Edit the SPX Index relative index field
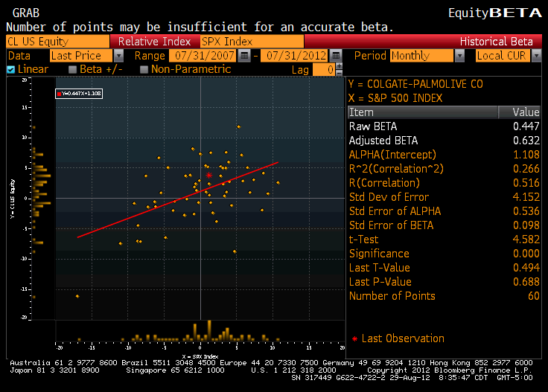The image size is (548, 392). 252,42
